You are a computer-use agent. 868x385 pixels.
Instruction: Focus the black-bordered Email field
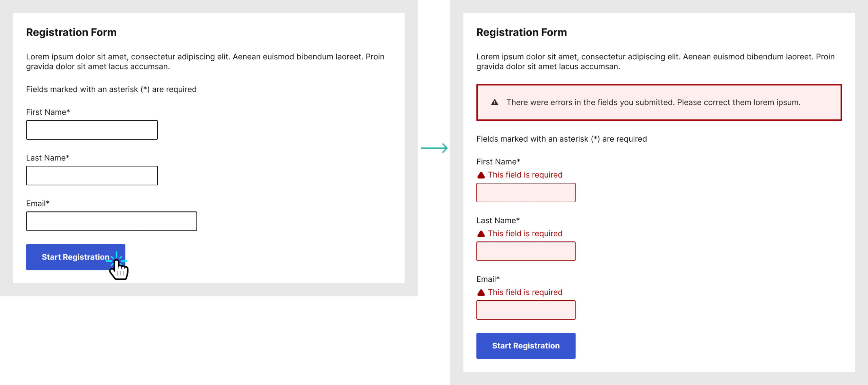[x=111, y=221]
